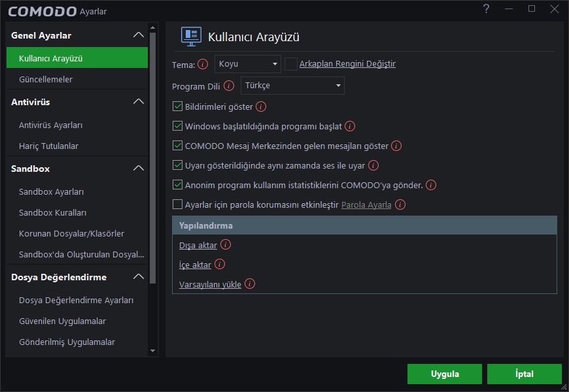Click the info icon next to Tema

click(203, 65)
